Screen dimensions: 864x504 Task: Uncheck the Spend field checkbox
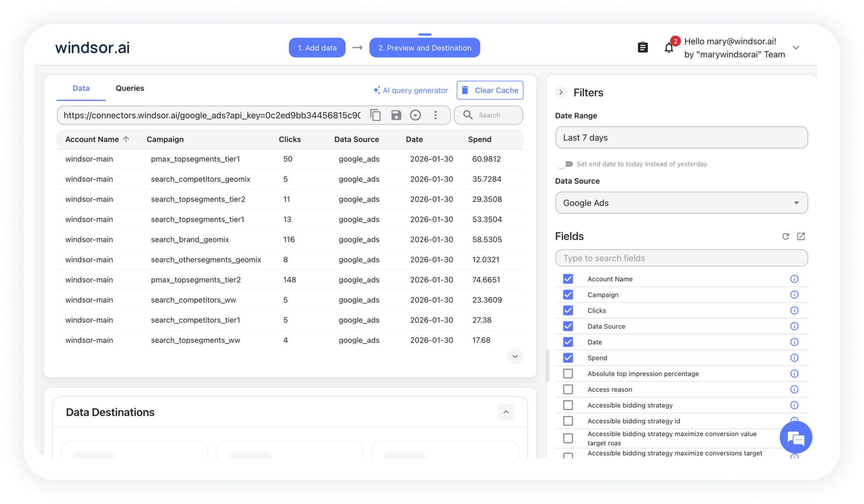[568, 358]
